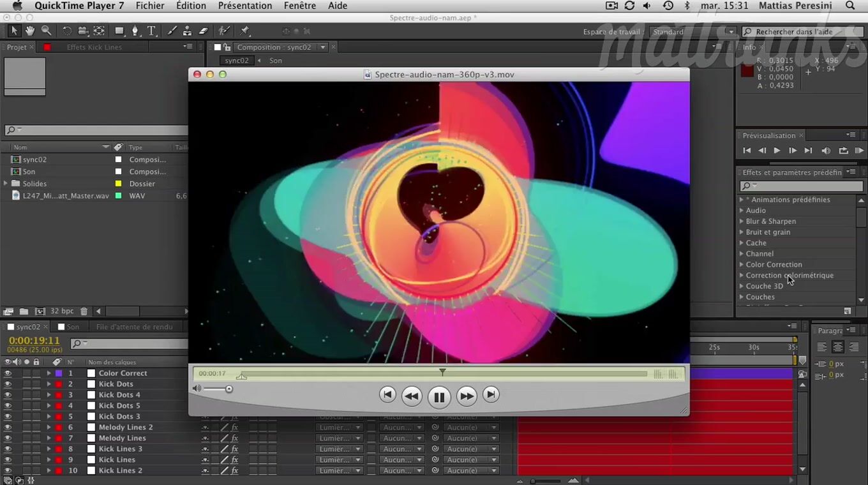Open the Présentation menu
Screen dimensions: 868x485
coord(244,6)
